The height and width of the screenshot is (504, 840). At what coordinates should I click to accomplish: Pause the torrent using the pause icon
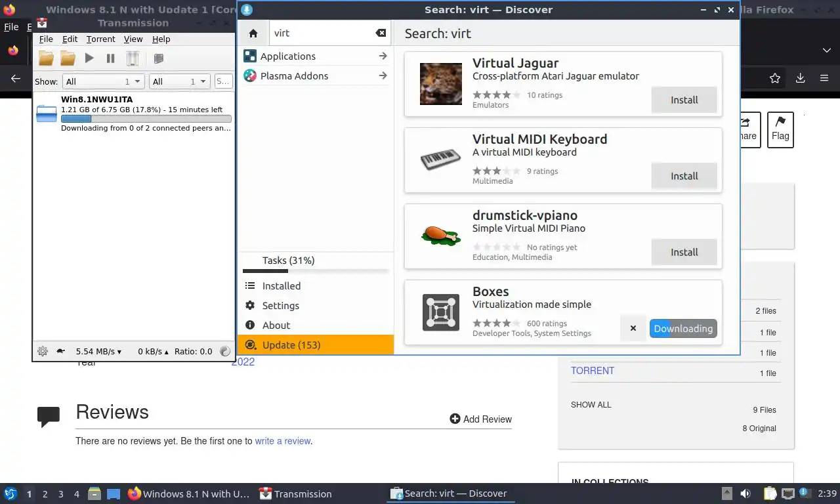click(x=110, y=58)
